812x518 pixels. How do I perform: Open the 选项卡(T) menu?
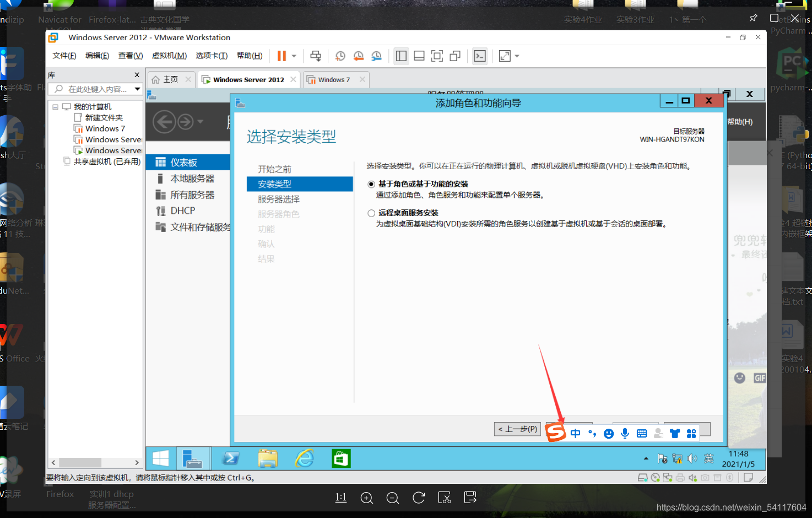coord(212,56)
